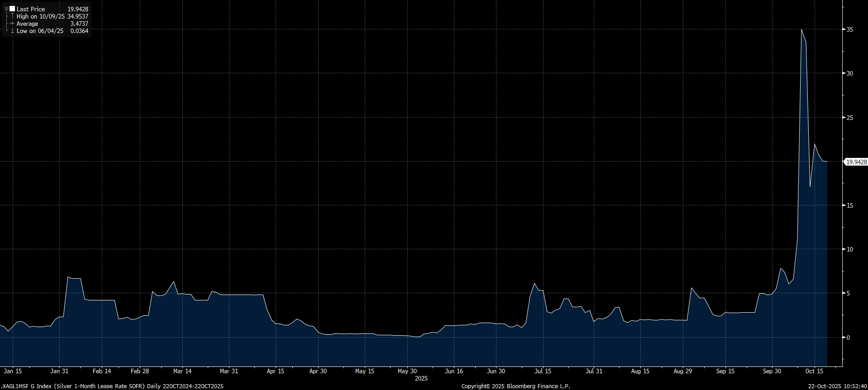Click the 19.9428 last price axis tag
Viewport: 868px width, 390px height.
point(856,162)
